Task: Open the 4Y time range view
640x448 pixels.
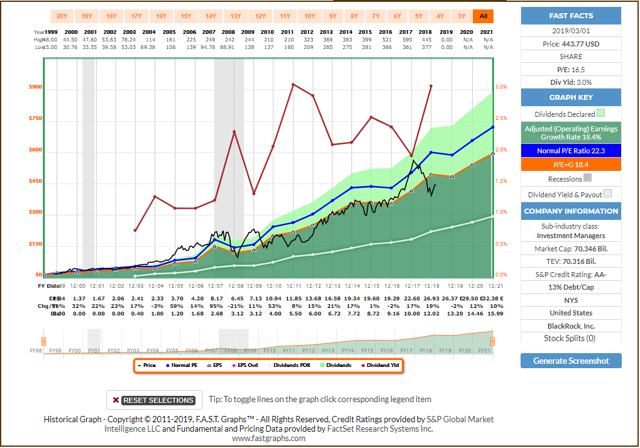Action: (440, 16)
